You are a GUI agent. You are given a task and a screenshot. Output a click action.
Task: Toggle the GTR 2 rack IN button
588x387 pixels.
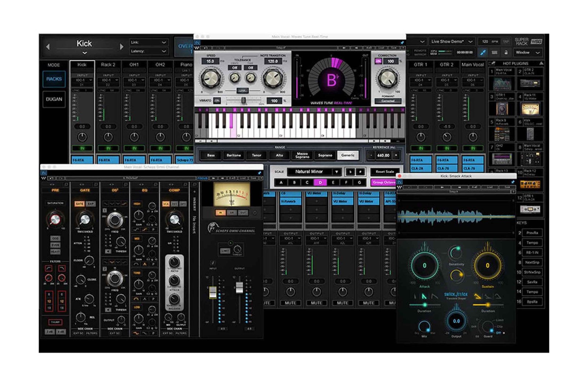pyautogui.click(x=447, y=148)
